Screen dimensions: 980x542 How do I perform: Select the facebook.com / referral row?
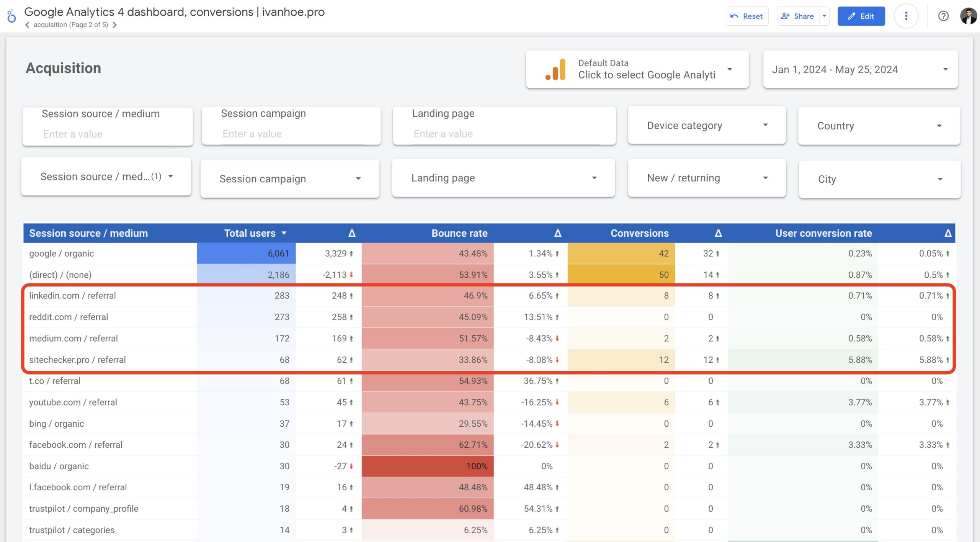click(489, 445)
